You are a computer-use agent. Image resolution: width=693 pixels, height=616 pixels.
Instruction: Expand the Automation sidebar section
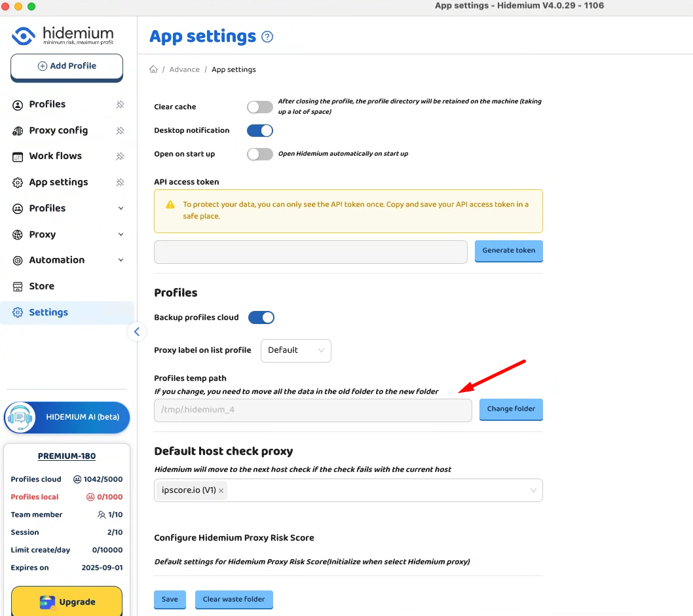[x=67, y=260]
